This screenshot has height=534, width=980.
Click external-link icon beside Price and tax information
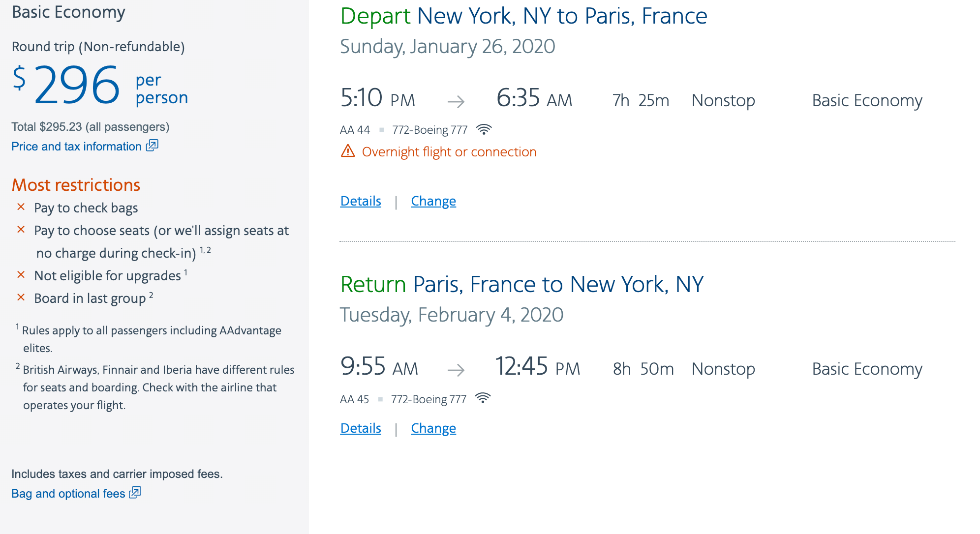pyautogui.click(x=153, y=146)
